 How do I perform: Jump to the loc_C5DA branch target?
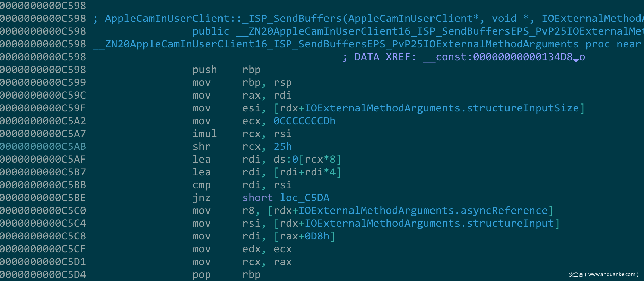(x=304, y=198)
